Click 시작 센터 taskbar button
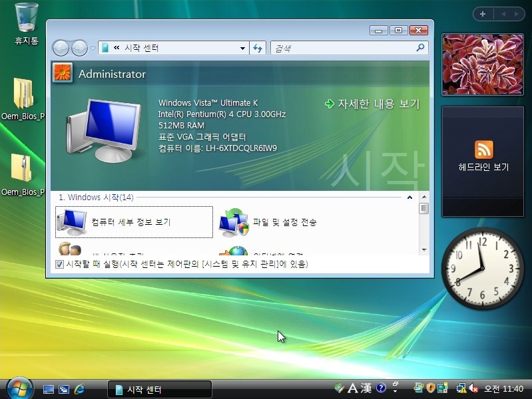The image size is (532, 399). coord(159,389)
